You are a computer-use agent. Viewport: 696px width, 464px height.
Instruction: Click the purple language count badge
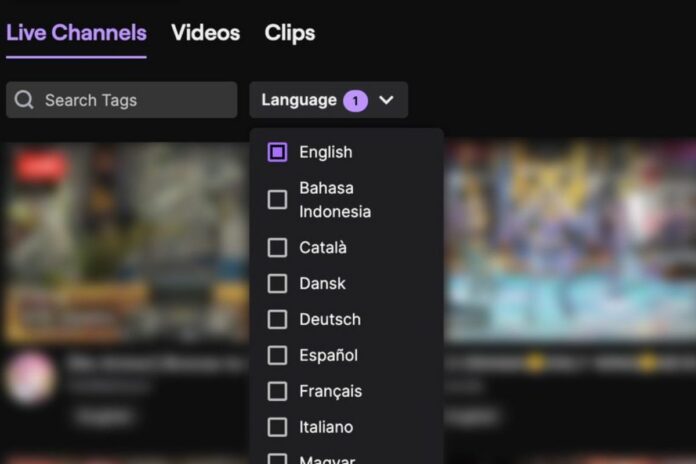355,100
